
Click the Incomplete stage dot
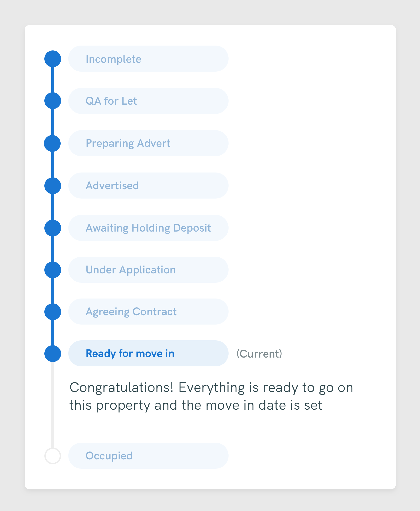point(52,59)
